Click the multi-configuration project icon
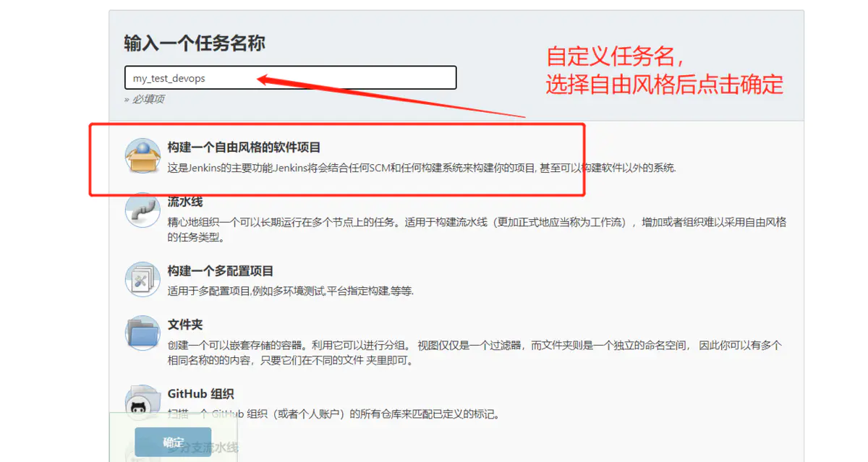Screen dimensions: 868x462 (x=142, y=279)
